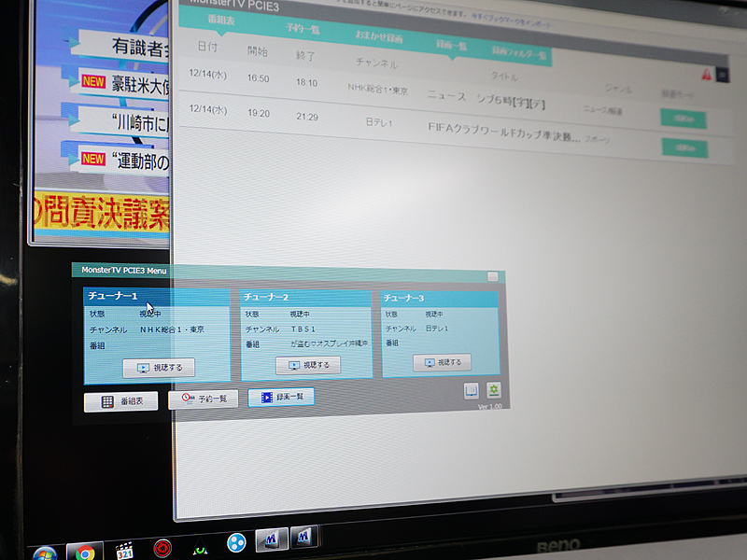
Task: Open Google Chrome from the taskbar
Action: coord(85,553)
